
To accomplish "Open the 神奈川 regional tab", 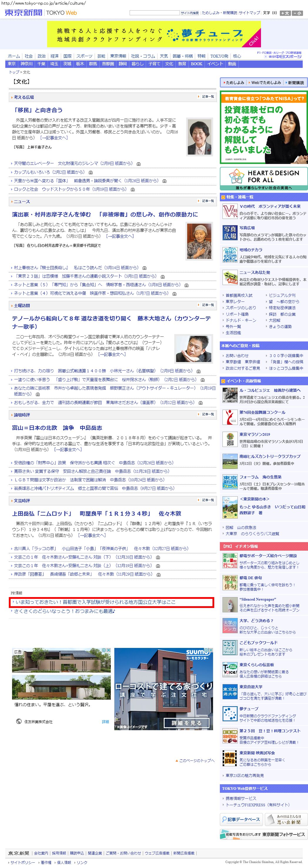I will [x=26, y=64].
